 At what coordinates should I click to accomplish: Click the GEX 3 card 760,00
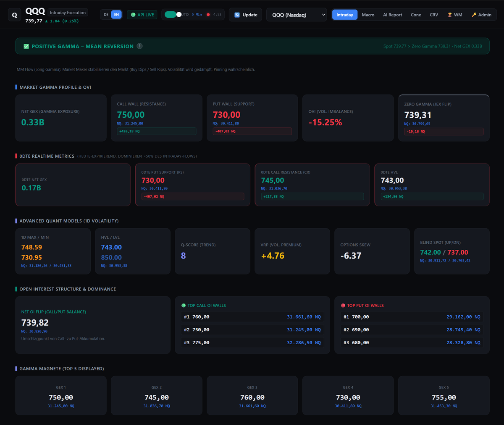(x=252, y=396)
